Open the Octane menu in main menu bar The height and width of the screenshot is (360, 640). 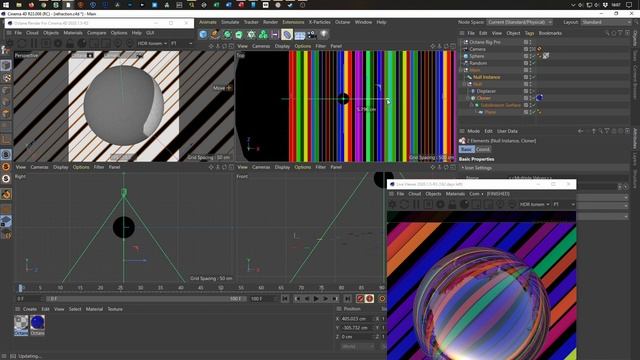click(342, 22)
